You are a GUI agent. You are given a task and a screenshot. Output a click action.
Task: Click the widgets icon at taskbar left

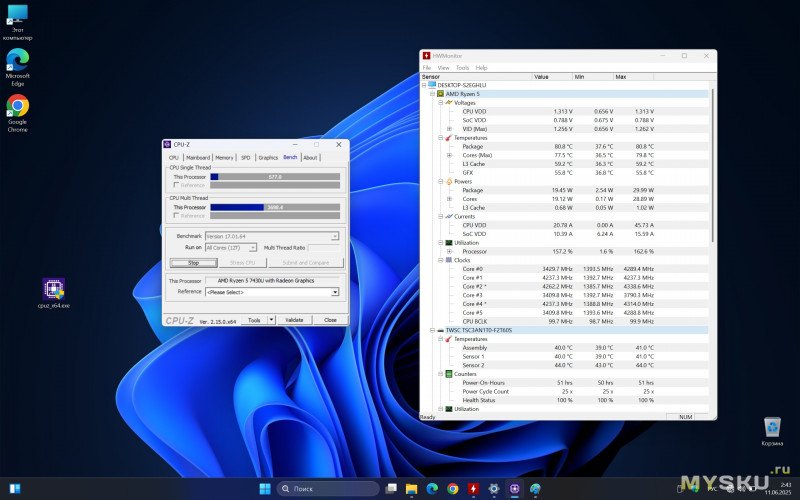15,488
